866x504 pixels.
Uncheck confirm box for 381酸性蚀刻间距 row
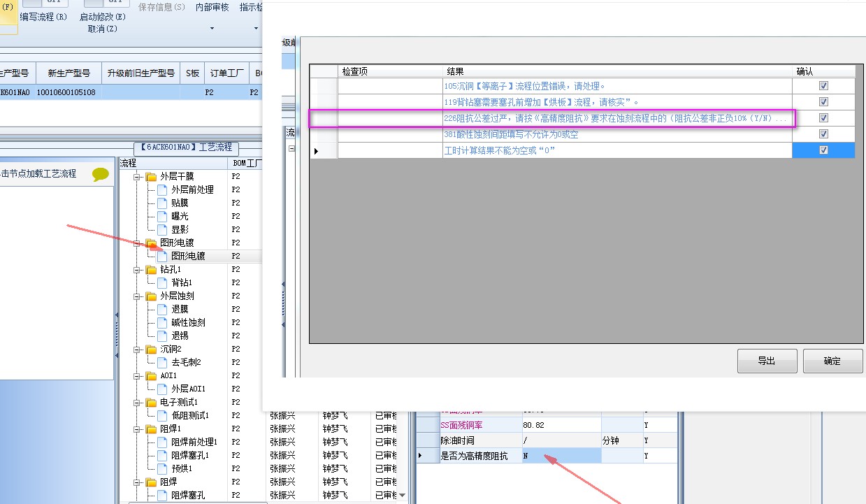tap(823, 134)
